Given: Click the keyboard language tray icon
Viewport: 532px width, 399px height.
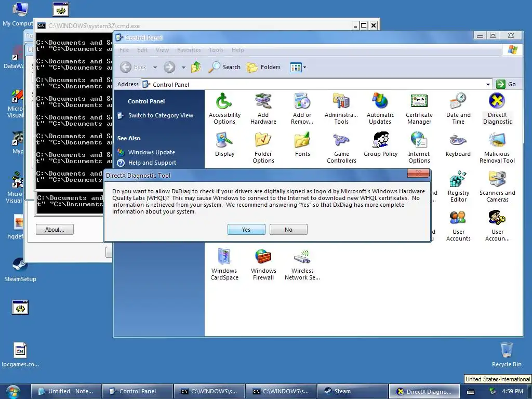Looking at the screenshot, I should [x=471, y=392].
